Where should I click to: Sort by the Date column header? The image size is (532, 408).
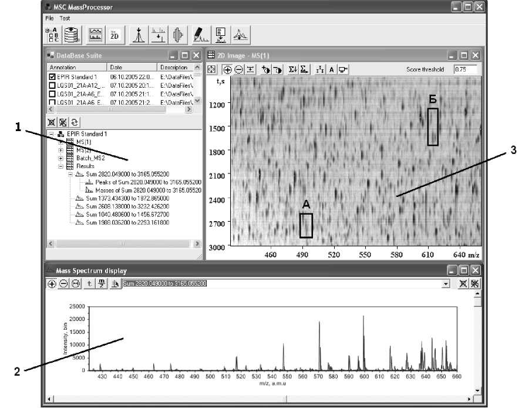(132, 68)
